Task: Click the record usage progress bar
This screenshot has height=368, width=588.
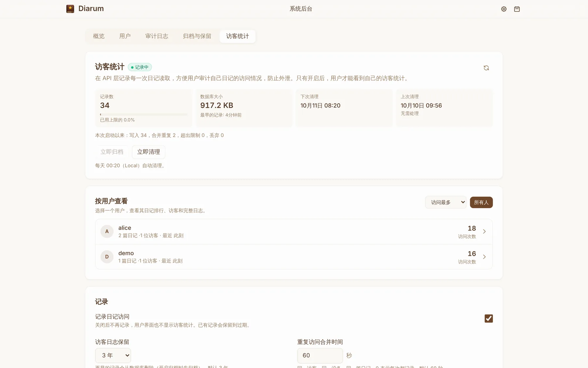Action: click(144, 114)
